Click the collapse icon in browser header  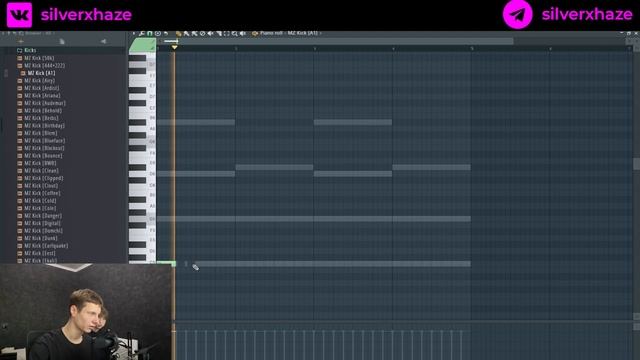pyautogui.click(x=21, y=41)
